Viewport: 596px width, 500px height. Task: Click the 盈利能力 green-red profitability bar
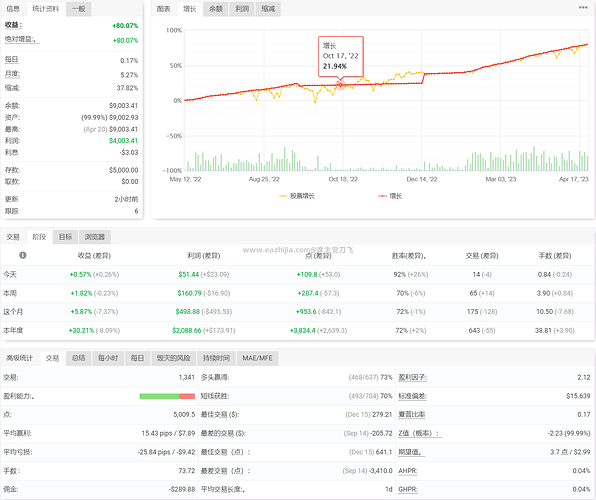click(167, 396)
